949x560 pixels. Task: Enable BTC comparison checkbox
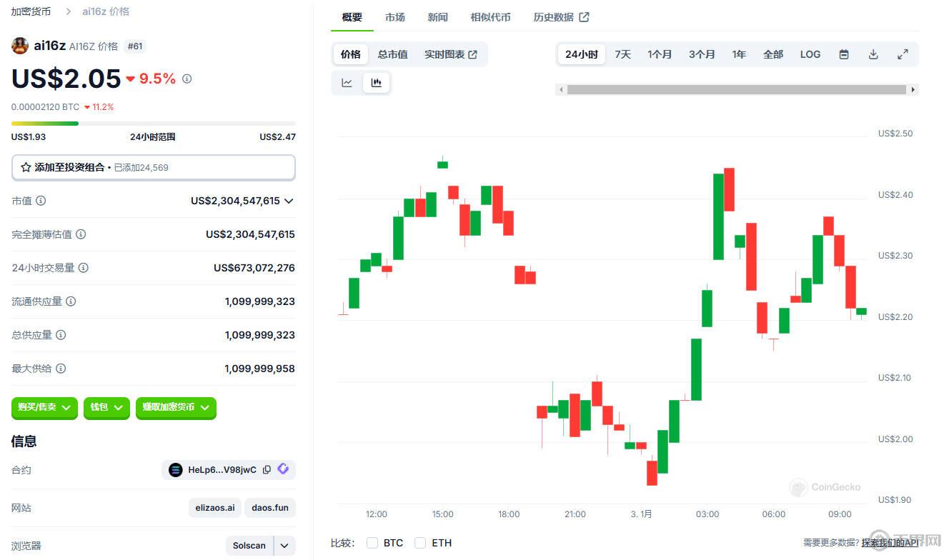point(372,543)
